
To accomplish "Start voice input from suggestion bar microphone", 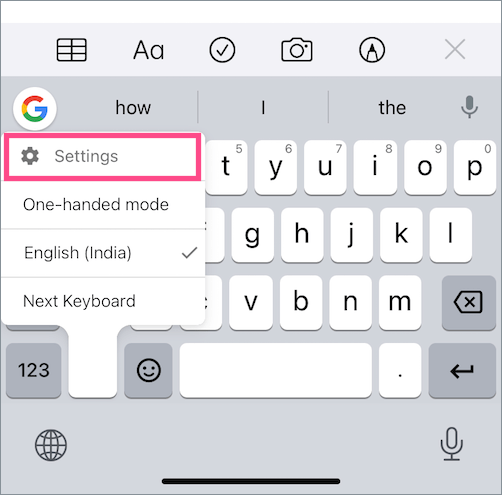I will click(469, 107).
